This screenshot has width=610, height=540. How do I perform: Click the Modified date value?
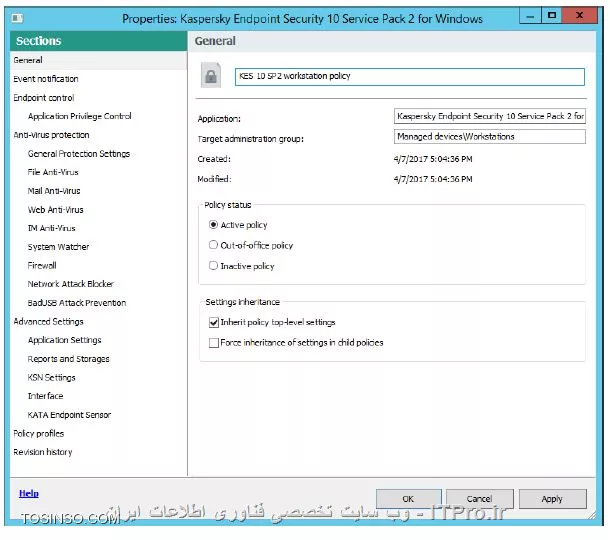click(433, 179)
